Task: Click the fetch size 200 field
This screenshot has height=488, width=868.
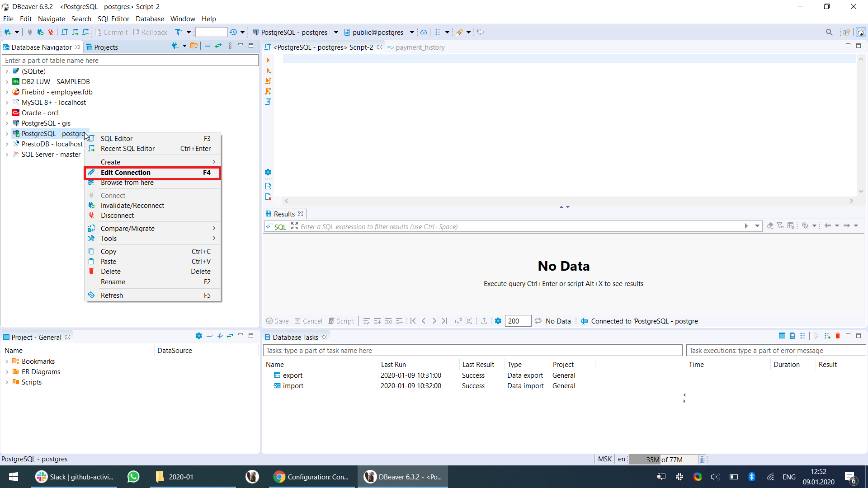Action: (x=518, y=321)
